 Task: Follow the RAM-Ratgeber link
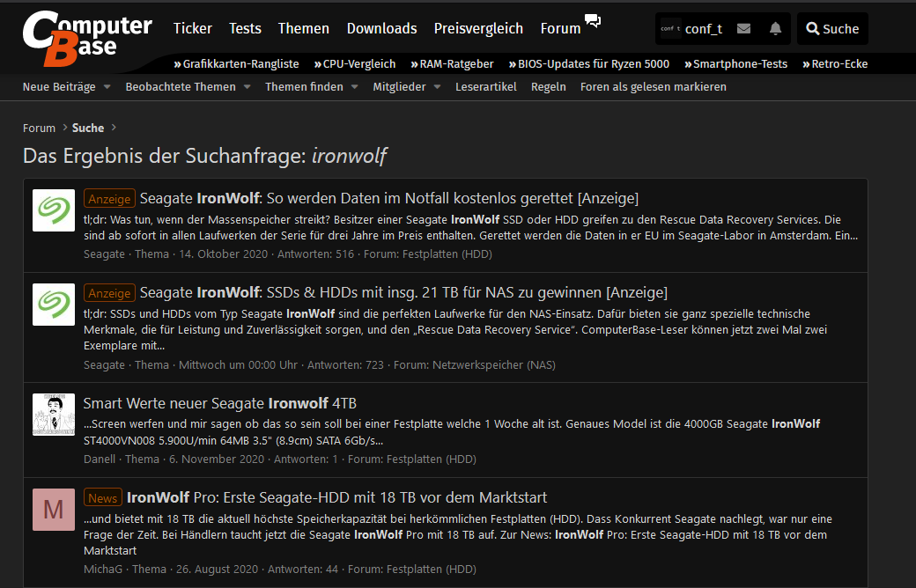(452, 63)
